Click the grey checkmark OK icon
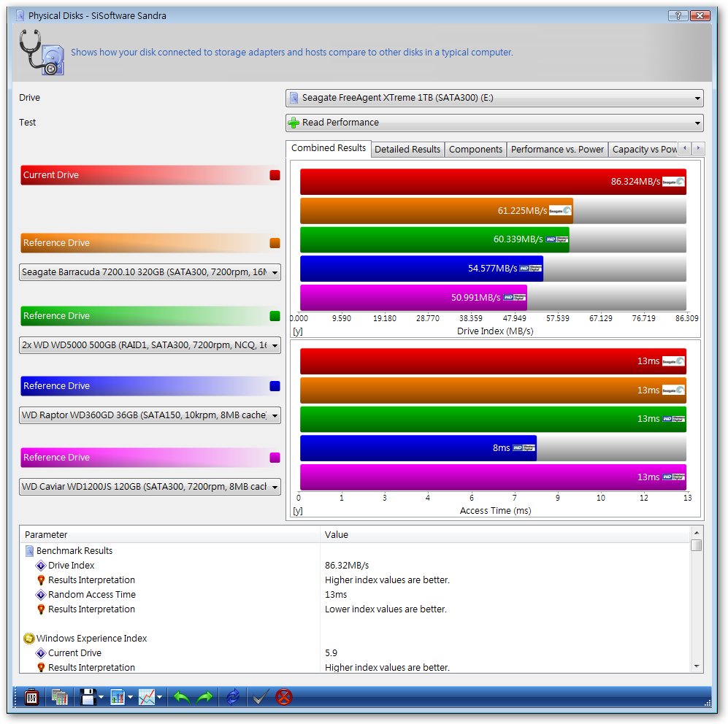 pos(261,697)
